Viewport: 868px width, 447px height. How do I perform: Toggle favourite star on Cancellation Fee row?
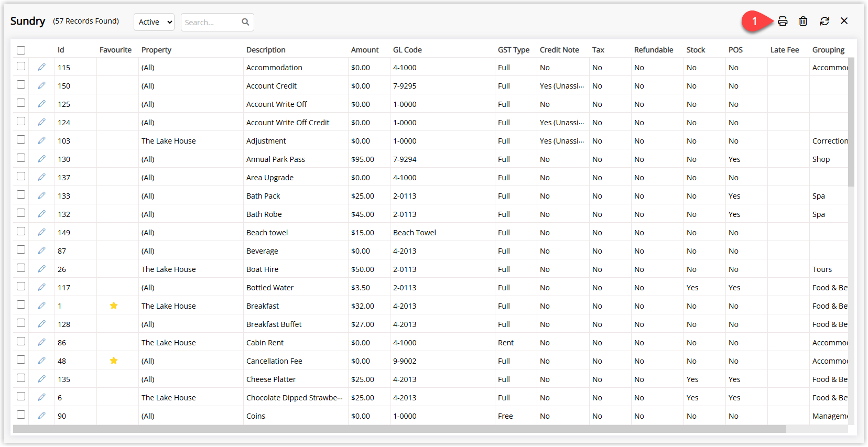tap(114, 361)
